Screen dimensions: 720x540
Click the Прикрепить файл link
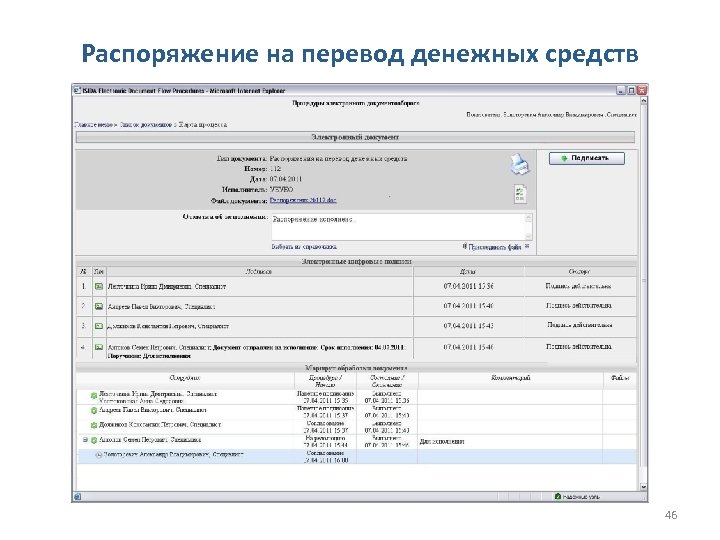click(x=495, y=247)
